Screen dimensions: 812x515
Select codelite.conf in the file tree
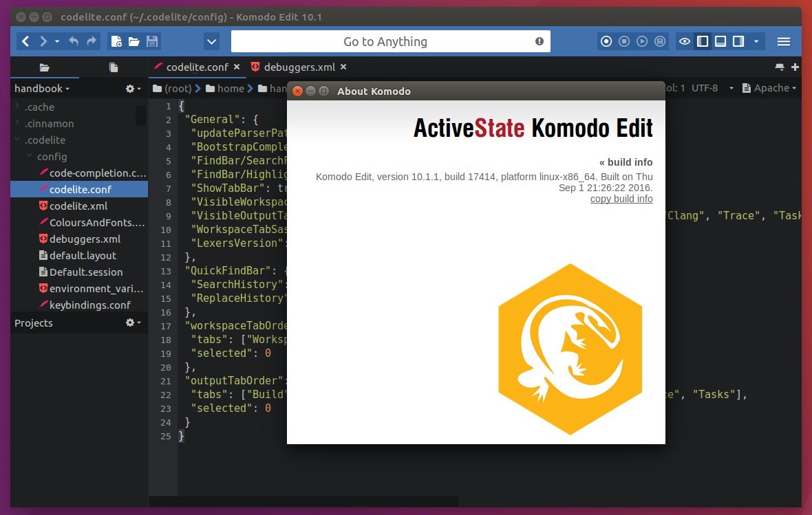[x=79, y=190]
